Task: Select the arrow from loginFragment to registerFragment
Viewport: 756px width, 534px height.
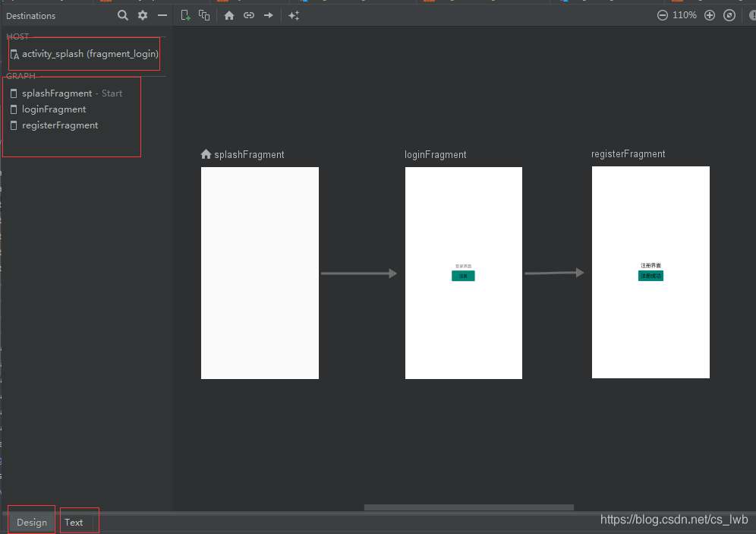Action: point(554,273)
